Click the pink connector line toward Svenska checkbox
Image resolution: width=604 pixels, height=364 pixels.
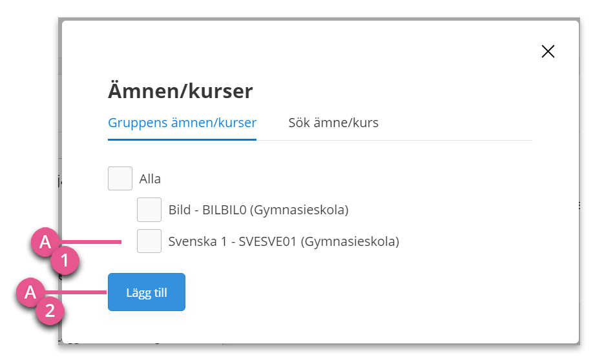pos(90,241)
